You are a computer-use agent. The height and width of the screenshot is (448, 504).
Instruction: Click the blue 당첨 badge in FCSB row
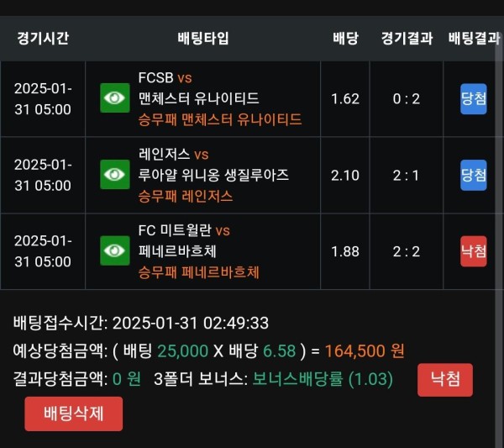[473, 98]
